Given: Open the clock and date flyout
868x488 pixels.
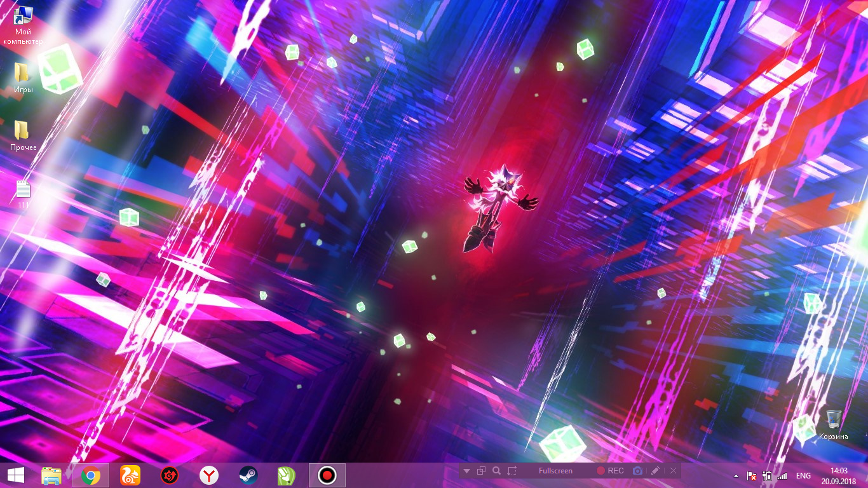Looking at the screenshot, I should 839,475.
